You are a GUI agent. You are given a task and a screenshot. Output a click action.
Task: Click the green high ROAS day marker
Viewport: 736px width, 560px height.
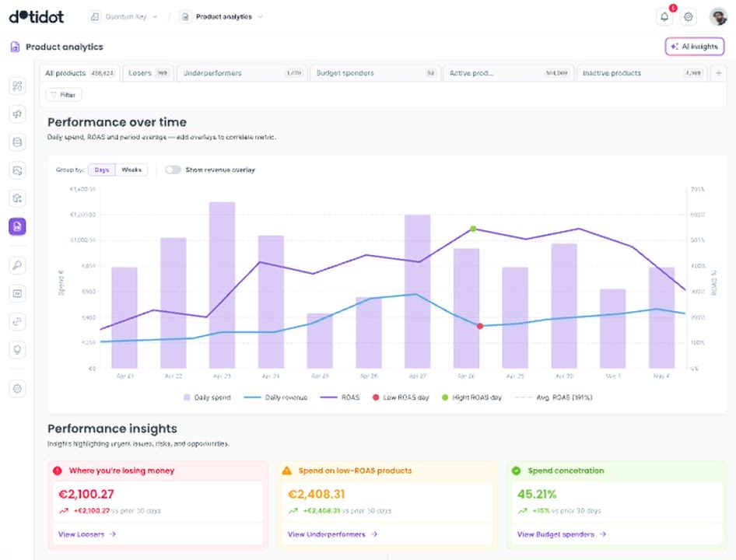[x=473, y=229]
